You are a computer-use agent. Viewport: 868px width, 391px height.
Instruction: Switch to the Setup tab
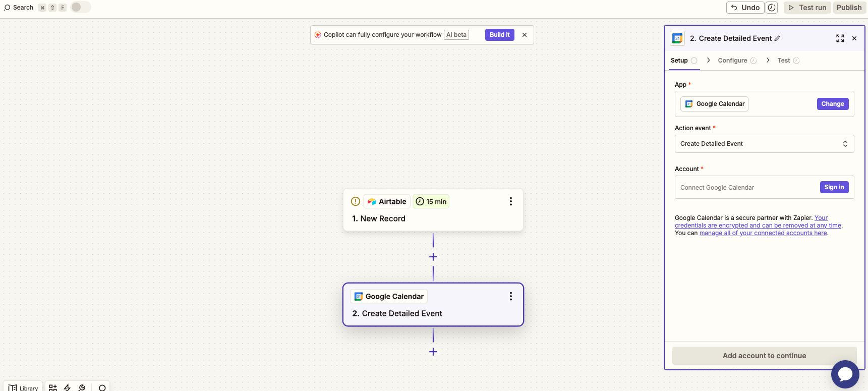click(683, 61)
